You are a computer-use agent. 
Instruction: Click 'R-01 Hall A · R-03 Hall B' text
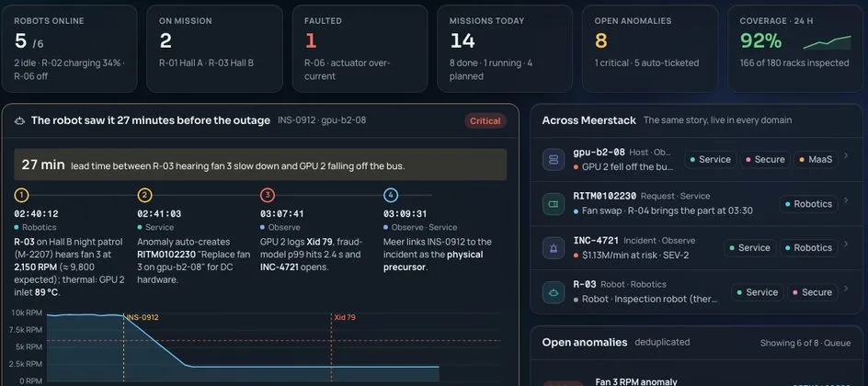pos(206,63)
